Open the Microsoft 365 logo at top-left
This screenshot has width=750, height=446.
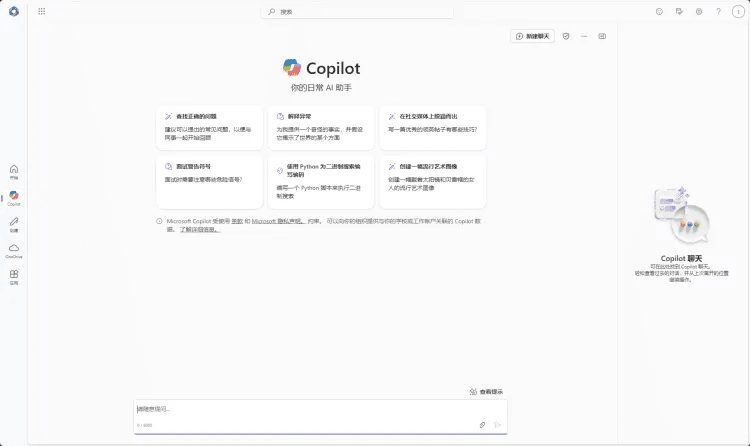tap(14, 11)
